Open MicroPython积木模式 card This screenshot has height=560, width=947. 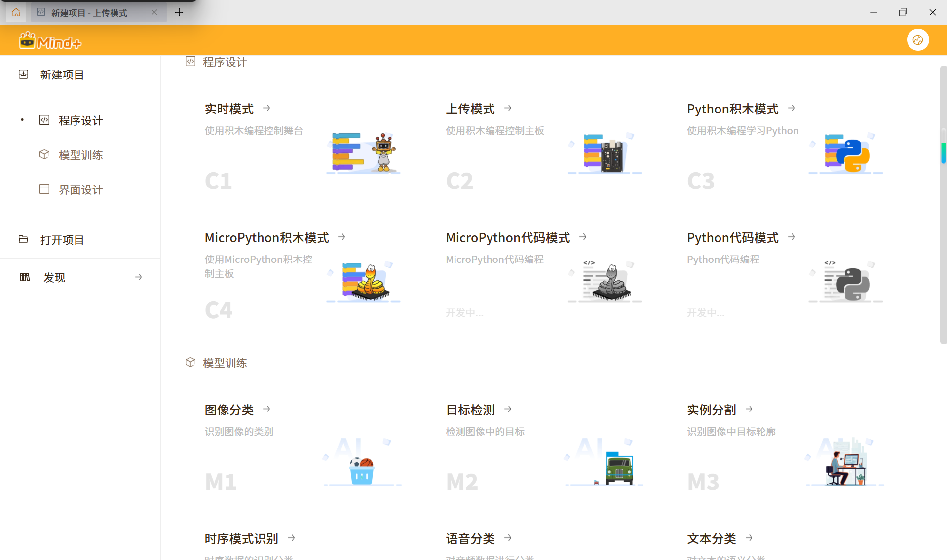(341, 236)
